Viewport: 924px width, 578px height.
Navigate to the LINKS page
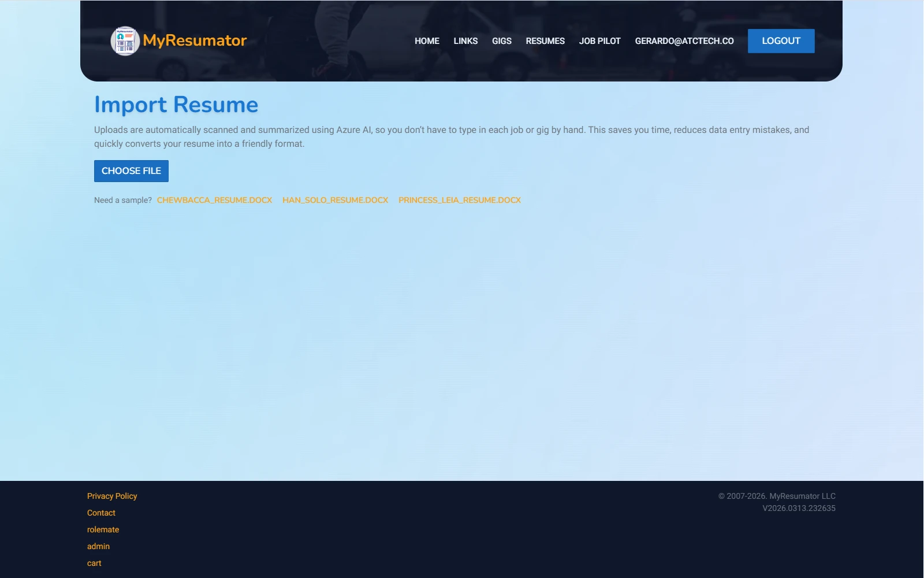tap(465, 40)
